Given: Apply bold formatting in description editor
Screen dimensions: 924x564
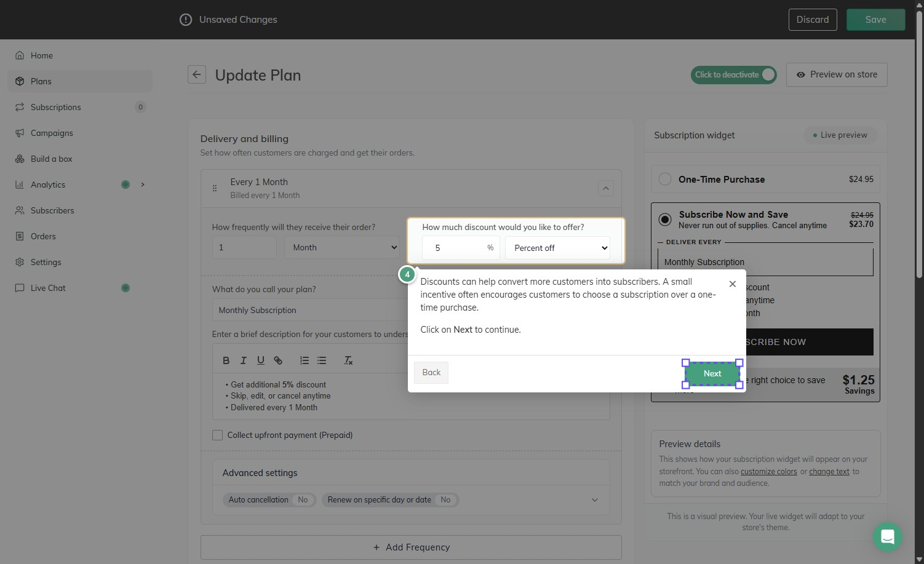Looking at the screenshot, I should tap(226, 360).
